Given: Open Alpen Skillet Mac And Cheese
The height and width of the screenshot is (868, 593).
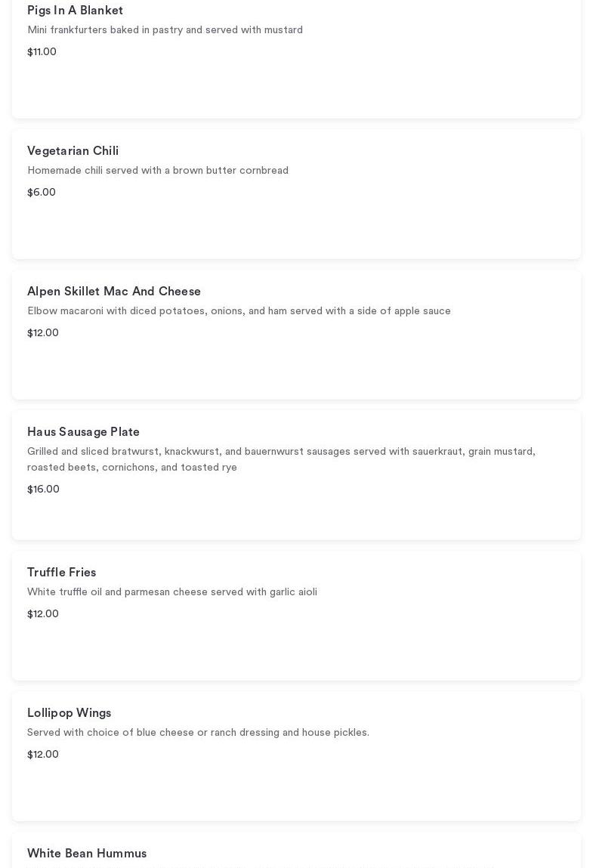Looking at the screenshot, I should click(114, 292).
